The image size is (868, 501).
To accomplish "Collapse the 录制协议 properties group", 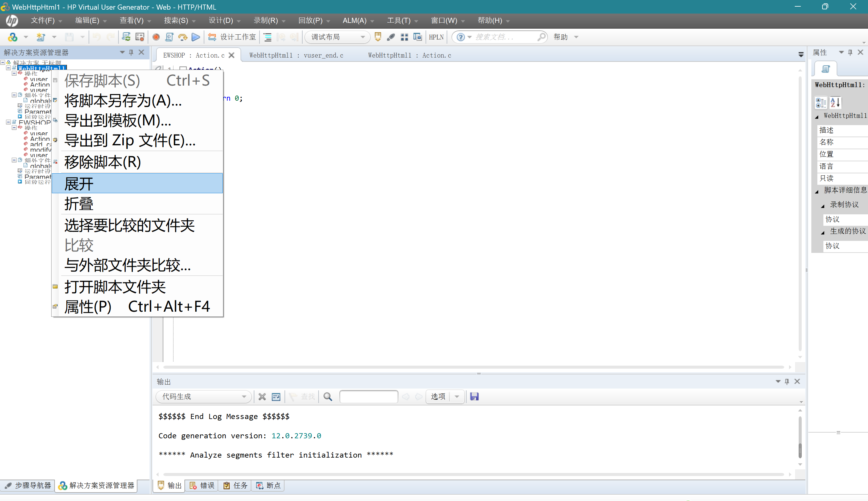I will (x=823, y=206).
